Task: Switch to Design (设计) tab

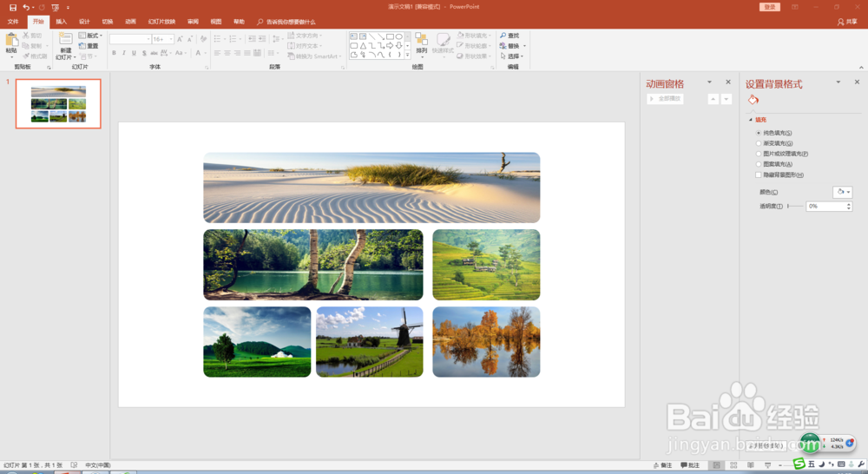Action: (x=84, y=22)
